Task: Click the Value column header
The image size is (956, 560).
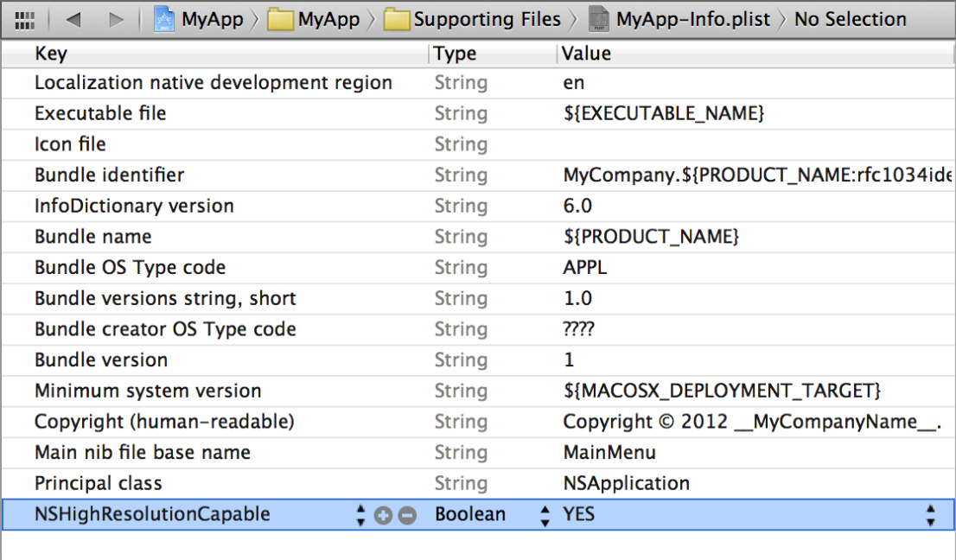Action: 586,54
